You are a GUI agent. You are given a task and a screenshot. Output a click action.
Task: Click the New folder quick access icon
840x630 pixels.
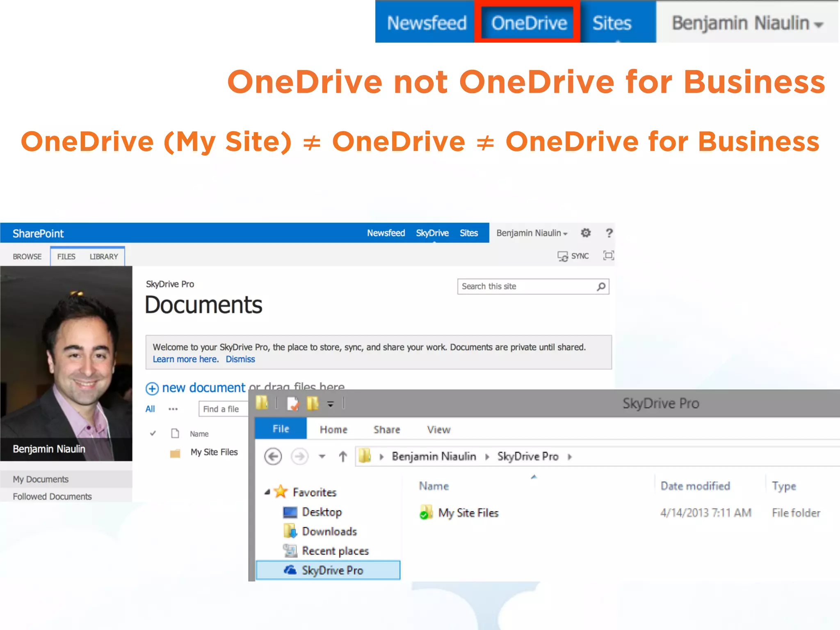click(x=313, y=403)
